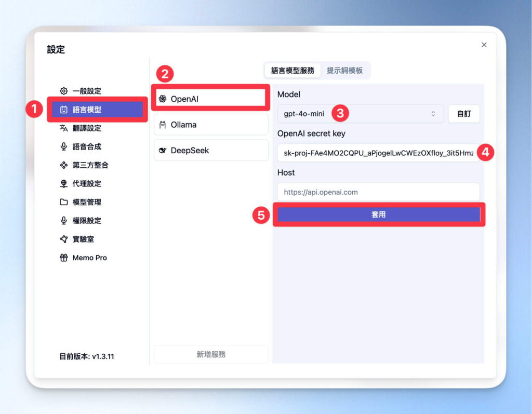The width and height of the screenshot is (532, 414).
Task: Switch to the 提示詞模板 tab
Action: 344,71
